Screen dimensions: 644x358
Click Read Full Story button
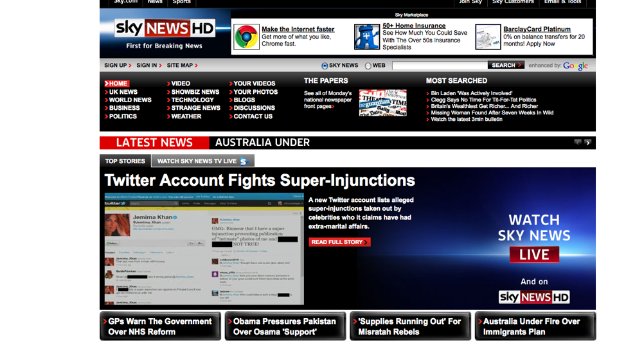pos(339,242)
